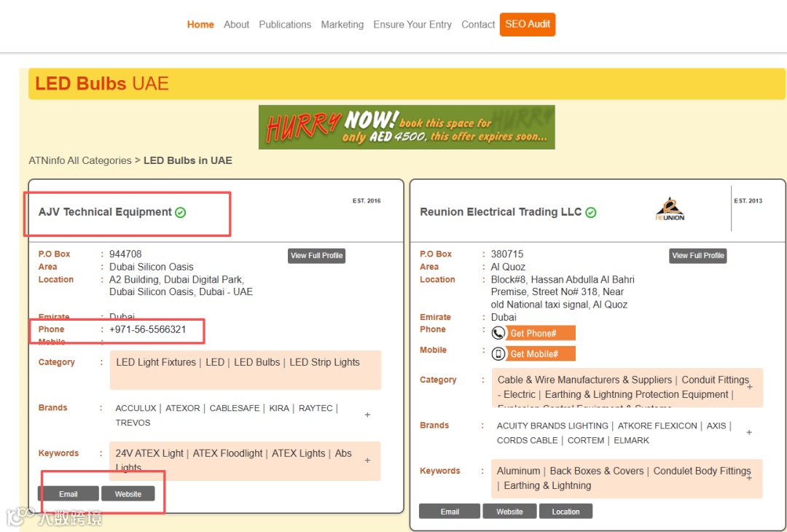This screenshot has width=787, height=532.
Task: Select Ensure Your Entry in navigation
Action: [x=412, y=25]
